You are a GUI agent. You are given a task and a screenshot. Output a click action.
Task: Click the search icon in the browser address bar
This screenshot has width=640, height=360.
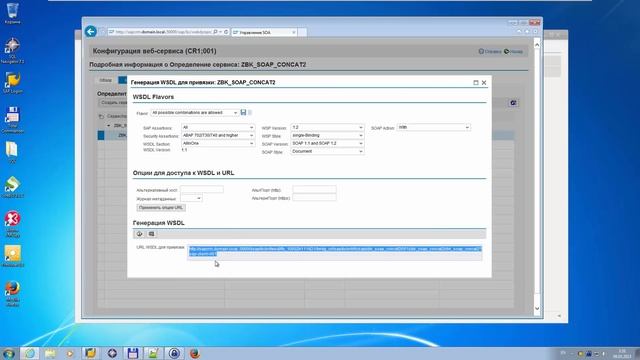[x=215, y=32]
